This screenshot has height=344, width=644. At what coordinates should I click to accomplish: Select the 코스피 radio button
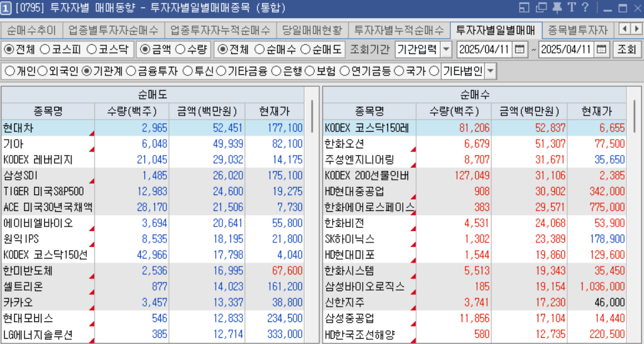pyautogui.click(x=45, y=49)
